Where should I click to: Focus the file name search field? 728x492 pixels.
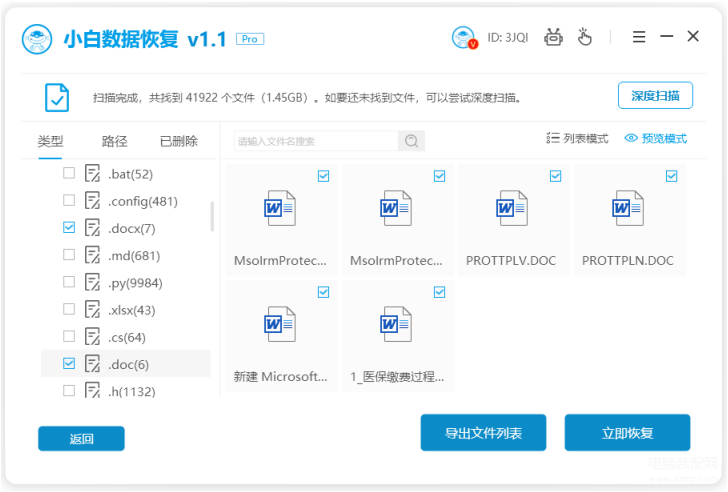click(316, 141)
